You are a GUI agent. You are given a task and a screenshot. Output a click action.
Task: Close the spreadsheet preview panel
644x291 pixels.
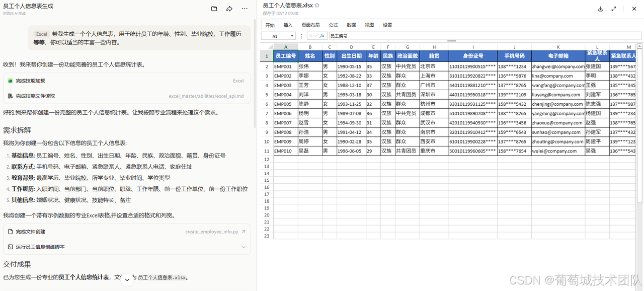click(634, 9)
